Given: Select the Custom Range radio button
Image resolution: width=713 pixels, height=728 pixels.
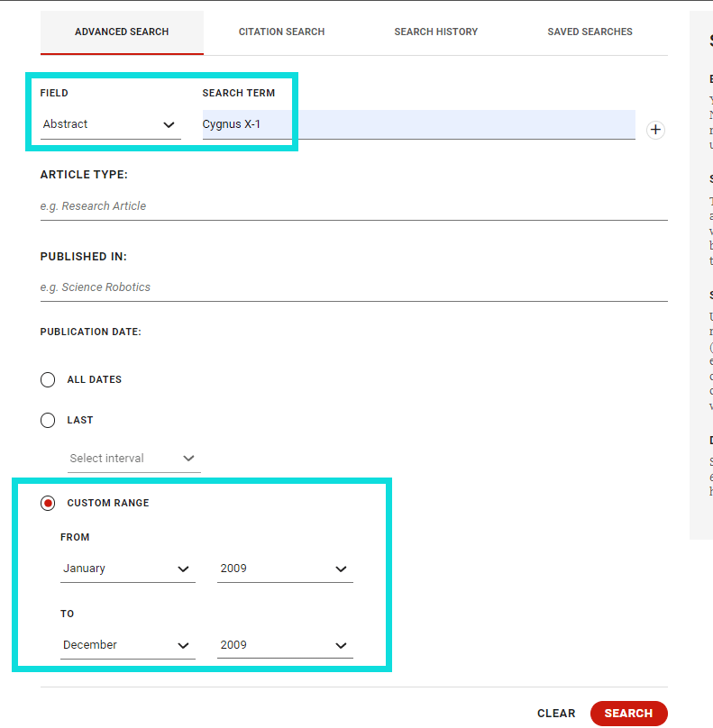Looking at the screenshot, I should (x=48, y=503).
